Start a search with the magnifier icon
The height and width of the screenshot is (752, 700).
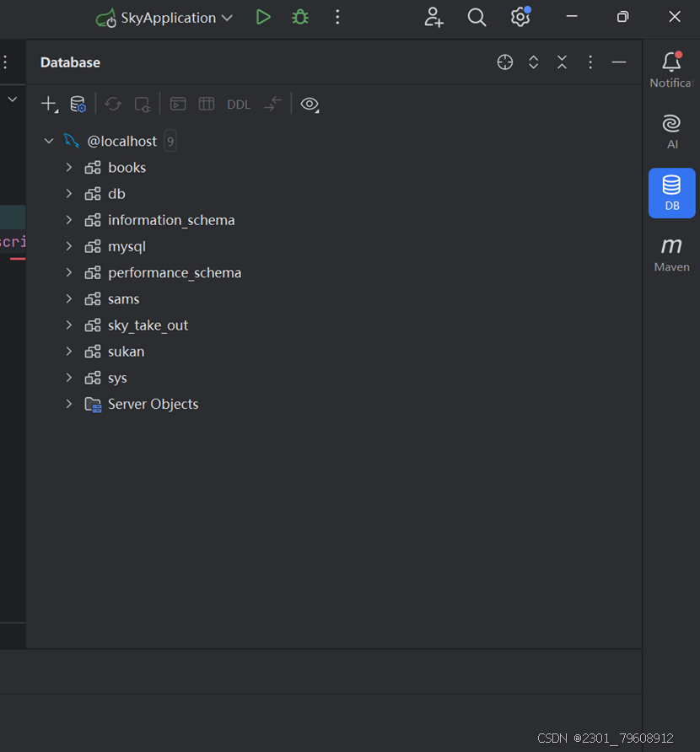(x=477, y=17)
